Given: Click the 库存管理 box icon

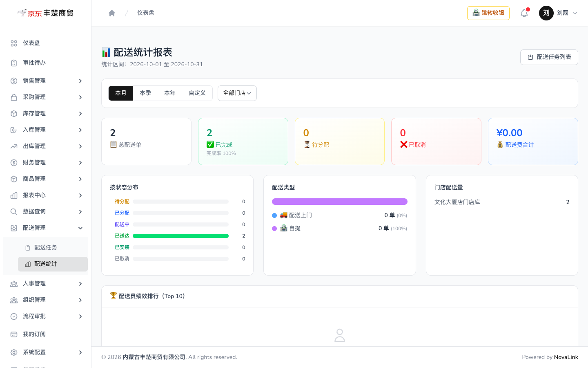Looking at the screenshot, I should tap(14, 114).
